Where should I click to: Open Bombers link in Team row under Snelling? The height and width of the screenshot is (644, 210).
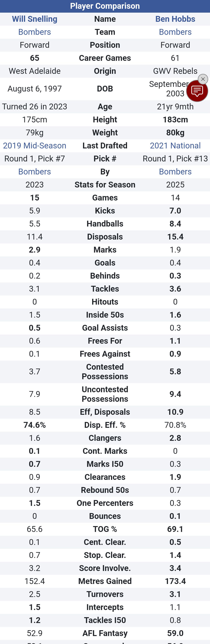click(x=35, y=32)
